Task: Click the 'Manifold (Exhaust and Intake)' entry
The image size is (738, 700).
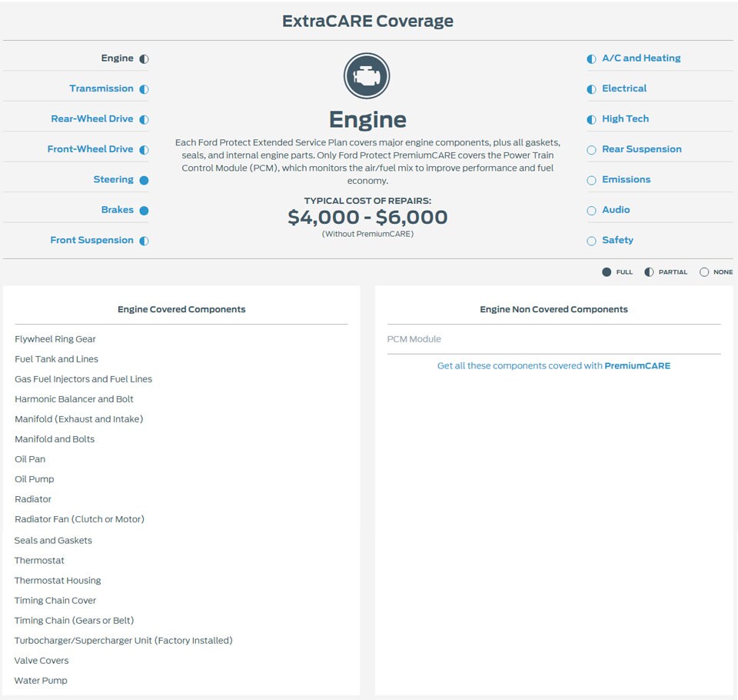Action: (78, 418)
